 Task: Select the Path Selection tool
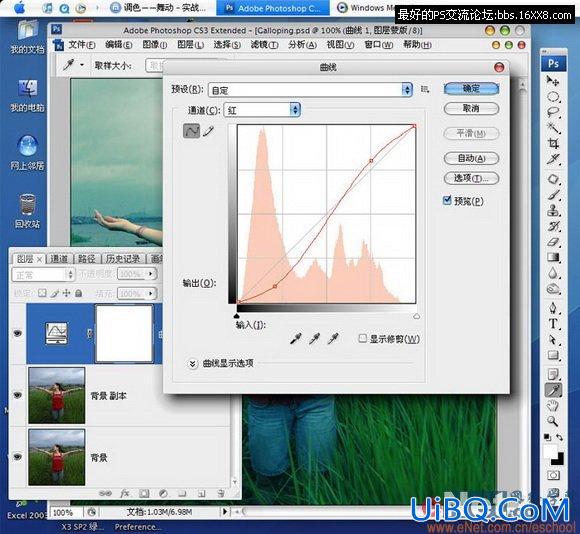tap(553, 339)
